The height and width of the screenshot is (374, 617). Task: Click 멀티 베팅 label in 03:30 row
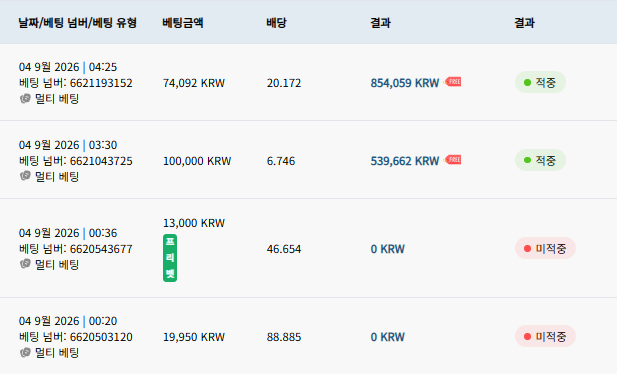[57, 176]
